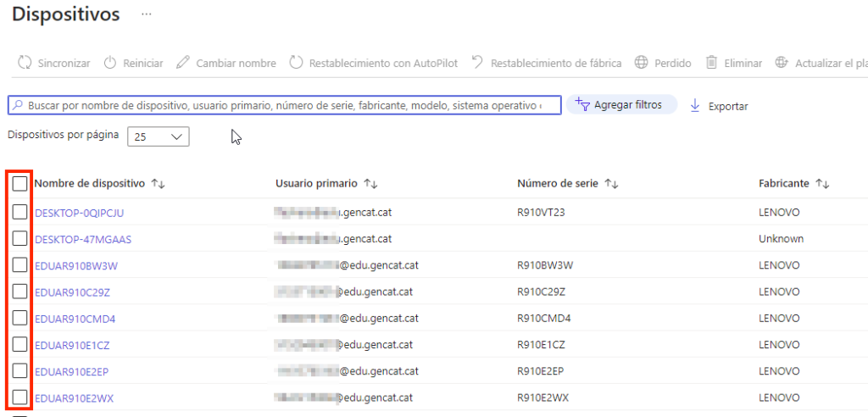Click the Eliminar trash icon
The image size is (868, 417).
(712, 63)
